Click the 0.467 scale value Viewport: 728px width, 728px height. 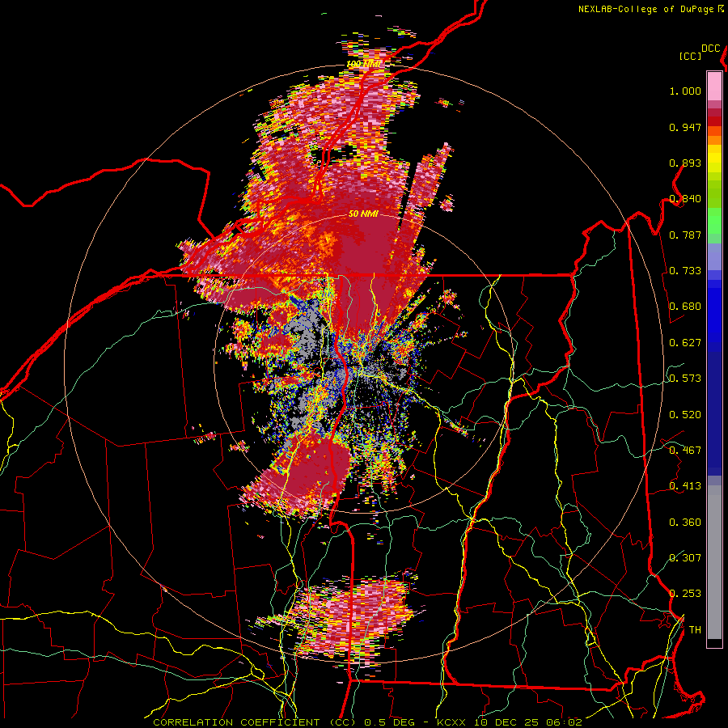pyautogui.click(x=685, y=451)
